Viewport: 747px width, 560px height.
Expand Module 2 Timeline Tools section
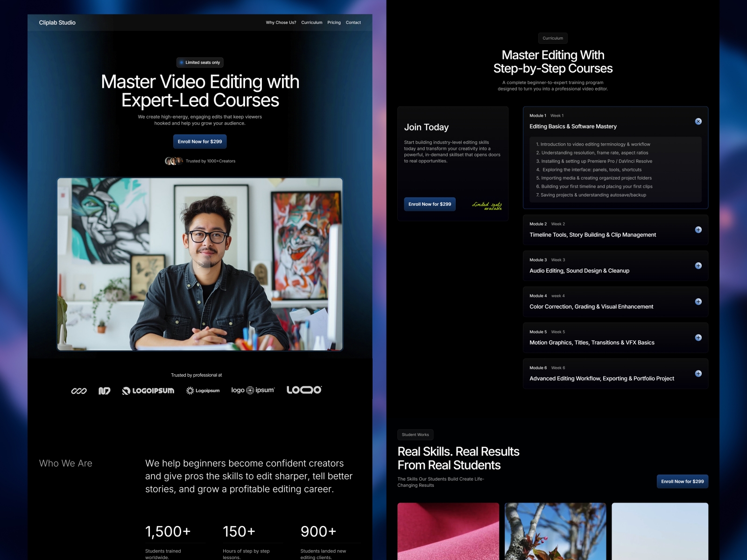click(698, 230)
